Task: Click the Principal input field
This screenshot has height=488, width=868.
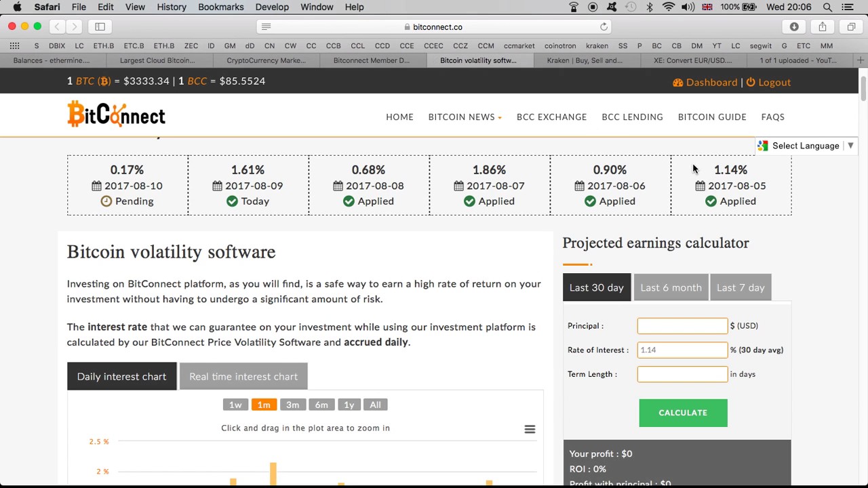Action: 682,326
